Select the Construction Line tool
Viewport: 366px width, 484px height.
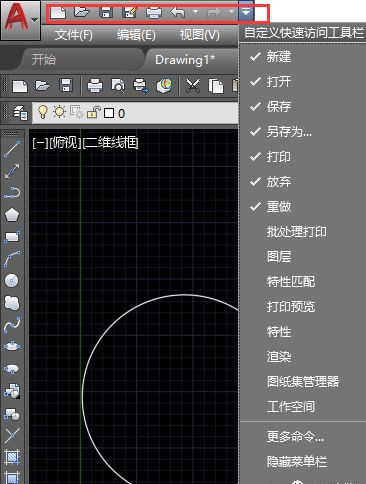click(12, 171)
